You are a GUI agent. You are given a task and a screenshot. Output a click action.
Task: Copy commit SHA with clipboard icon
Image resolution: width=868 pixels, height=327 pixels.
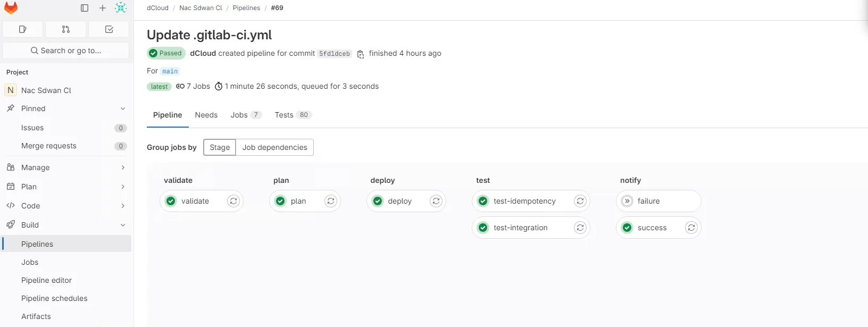pos(361,54)
